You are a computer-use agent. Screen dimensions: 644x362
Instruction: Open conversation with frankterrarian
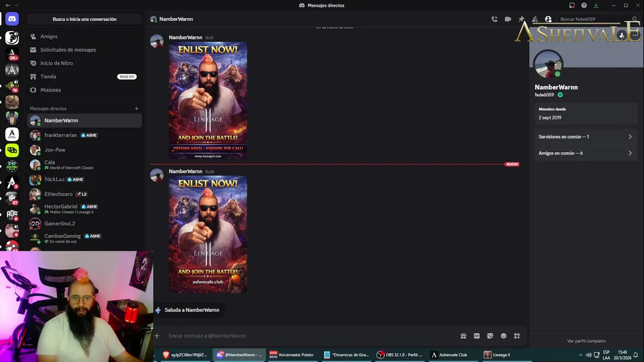(85, 135)
